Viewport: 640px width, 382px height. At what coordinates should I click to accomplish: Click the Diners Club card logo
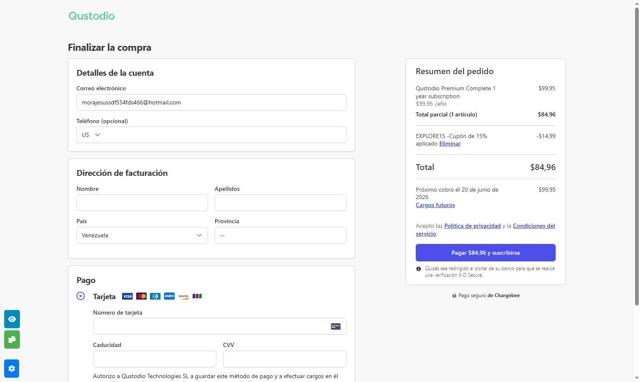(x=155, y=296)
